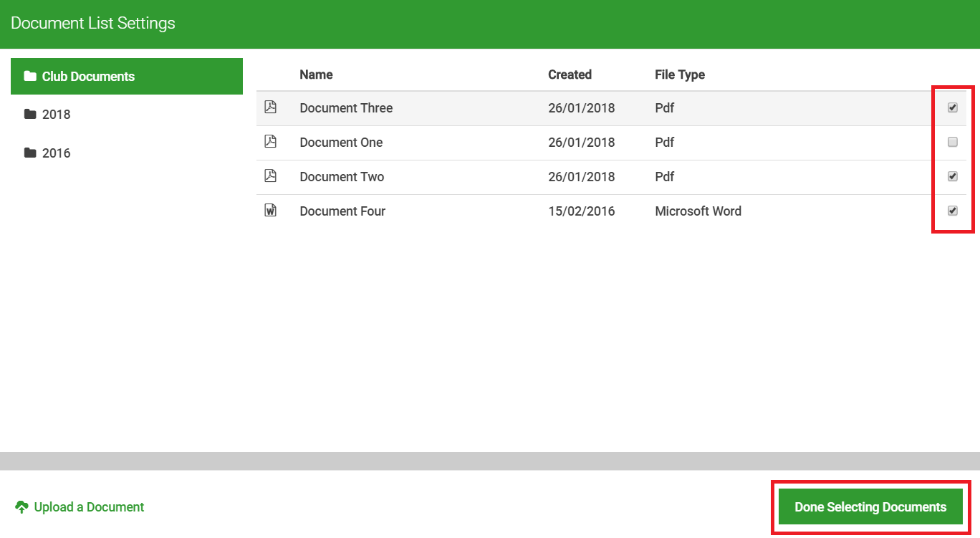Uncheck the Document Three checkbox
This screenshot has width=980, height=538.
pyautogui.click(x=953, y=107)
